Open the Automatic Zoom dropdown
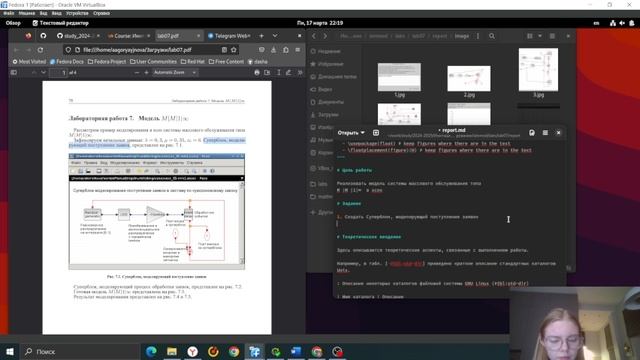Screen dimensions: 640x360 coord(175,72)
